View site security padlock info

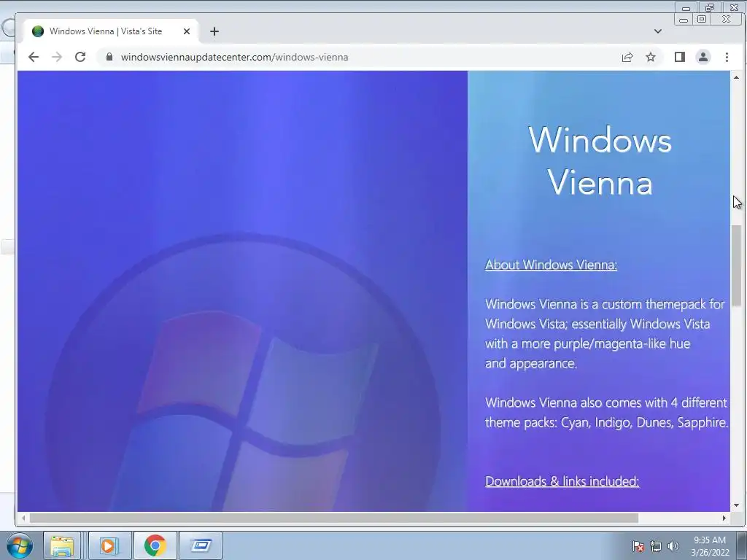(109, 57)
